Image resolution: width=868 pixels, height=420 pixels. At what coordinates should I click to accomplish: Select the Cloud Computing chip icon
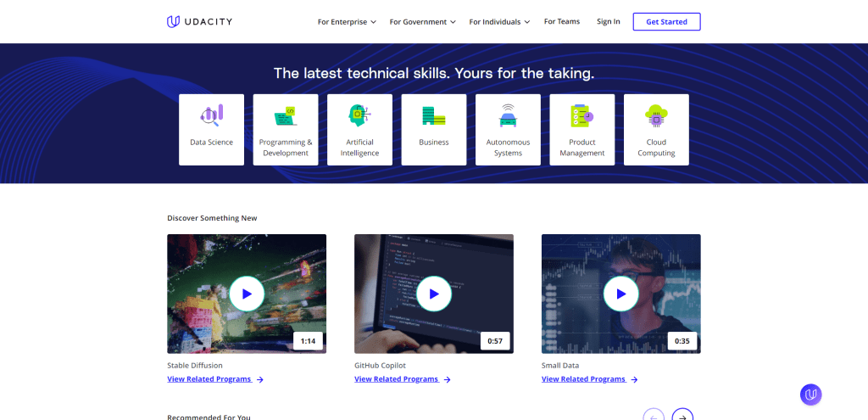pos(657,115)
